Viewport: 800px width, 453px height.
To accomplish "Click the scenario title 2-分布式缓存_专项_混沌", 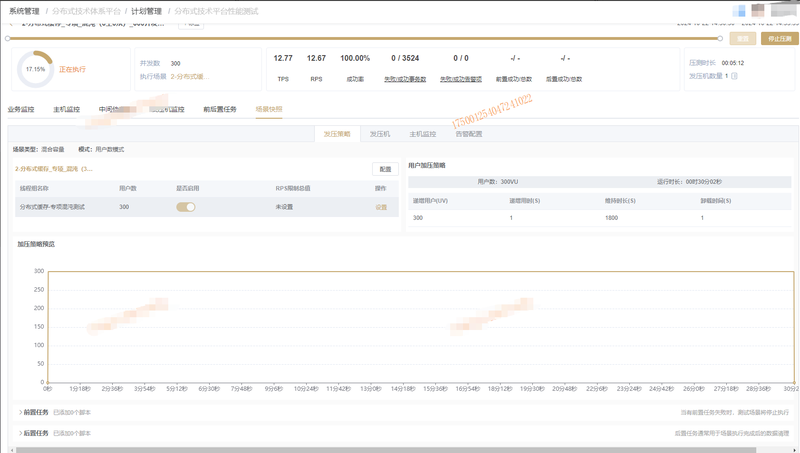I will tap(54, 169).
